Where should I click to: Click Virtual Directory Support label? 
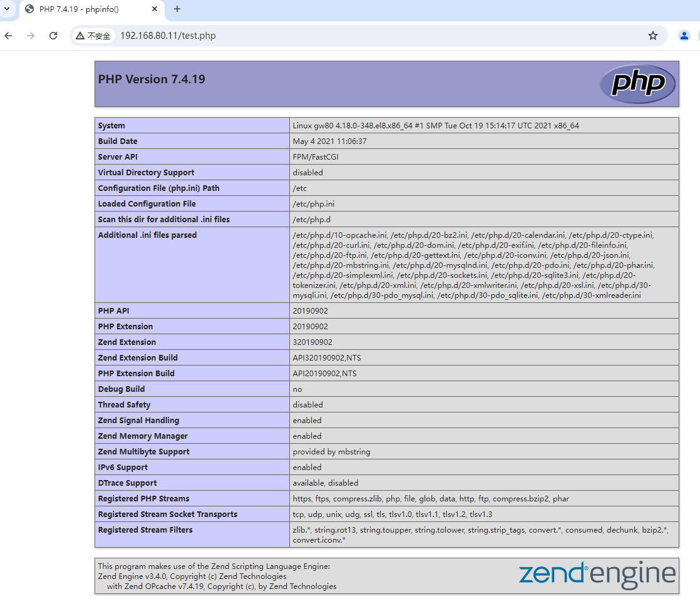point(147,173)
